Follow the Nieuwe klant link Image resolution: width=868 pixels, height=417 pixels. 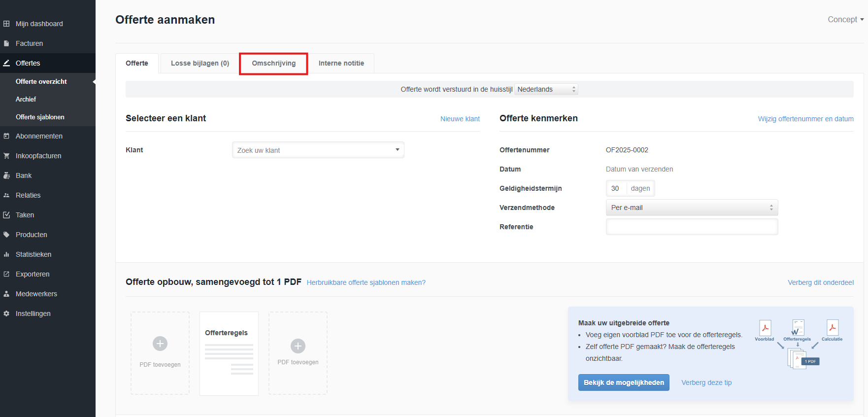coord(460,119)
